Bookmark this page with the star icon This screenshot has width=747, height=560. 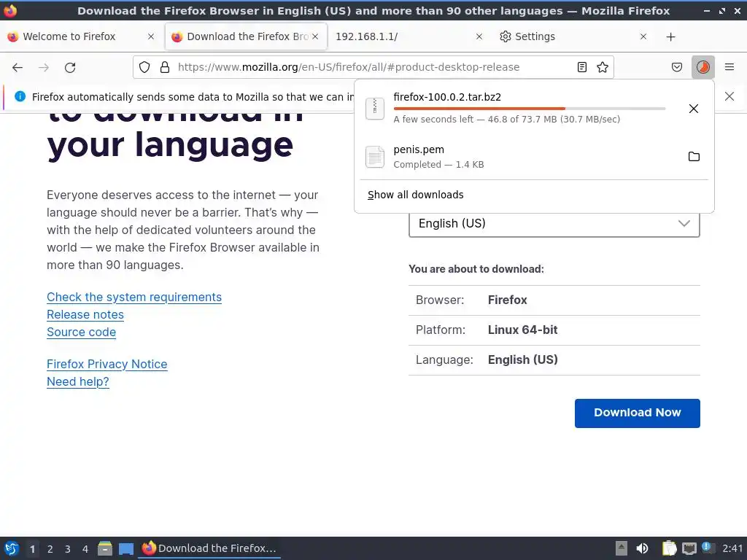pos(602,67)
